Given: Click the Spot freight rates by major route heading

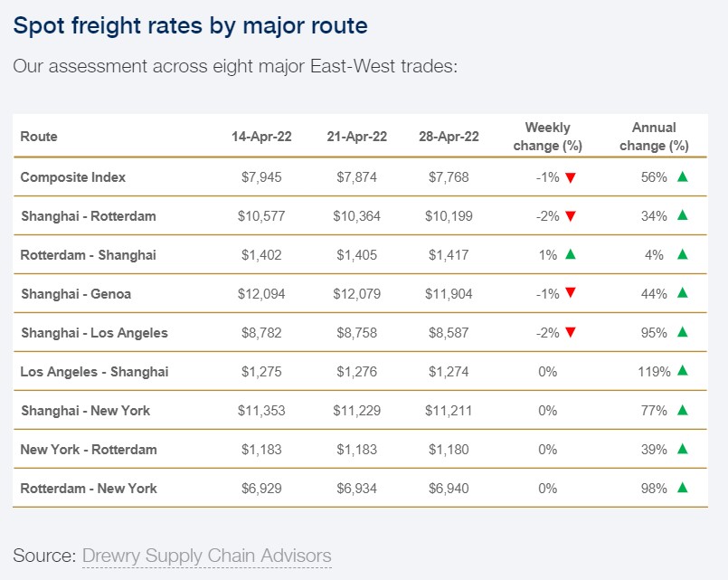Looking at the screenshot, I should 190,25.
